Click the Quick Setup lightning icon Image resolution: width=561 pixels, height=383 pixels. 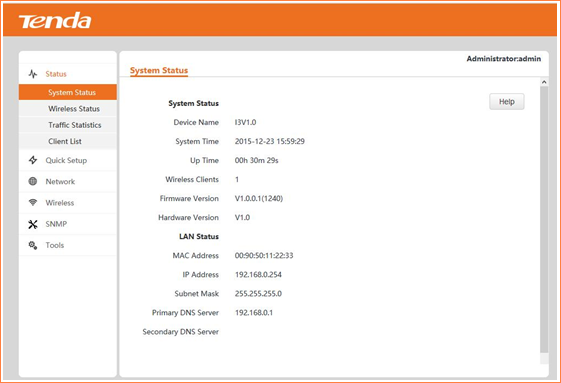[x=33, y=160]
